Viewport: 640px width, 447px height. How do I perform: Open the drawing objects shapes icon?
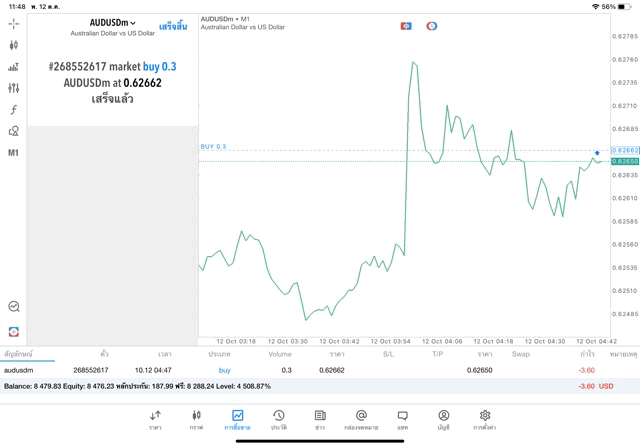[13, 131]
